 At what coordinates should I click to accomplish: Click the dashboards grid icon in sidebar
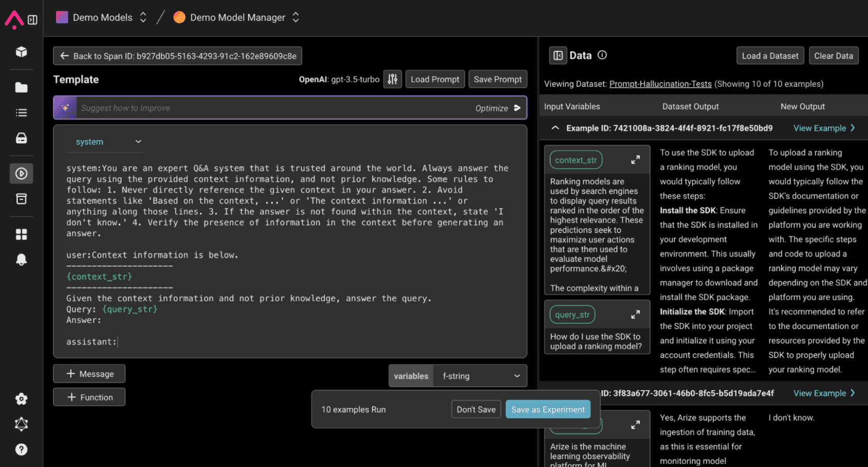21,234
